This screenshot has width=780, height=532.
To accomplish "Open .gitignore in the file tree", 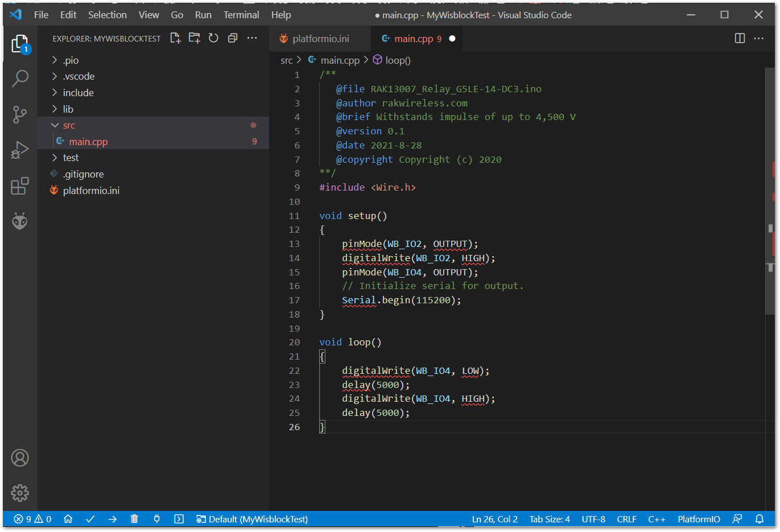I will 153,174.
